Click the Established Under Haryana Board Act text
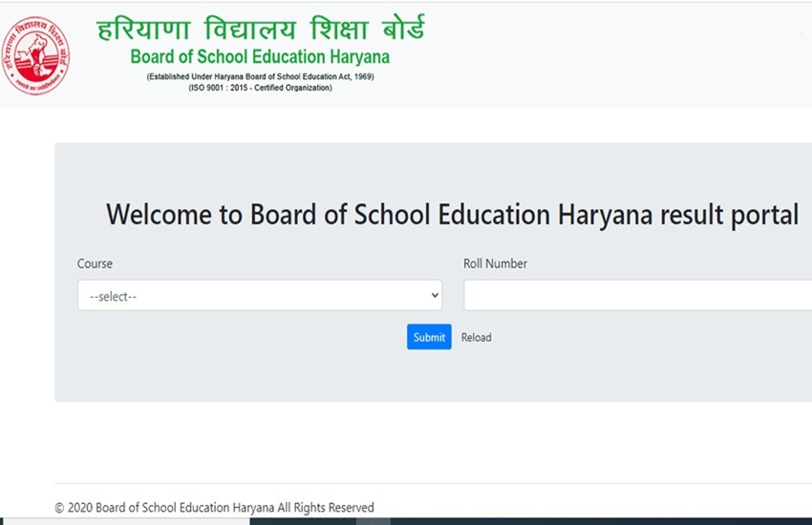The image size is (812, 525). 260,77
